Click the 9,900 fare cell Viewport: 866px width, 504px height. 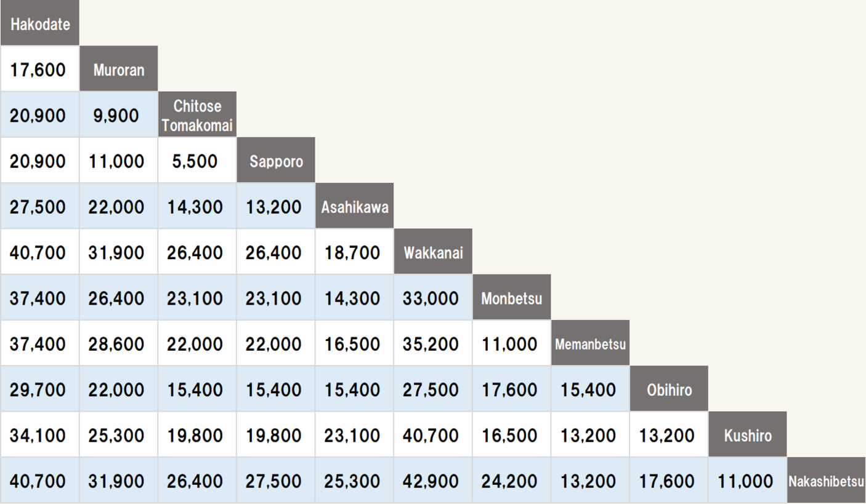pos(116,115)
